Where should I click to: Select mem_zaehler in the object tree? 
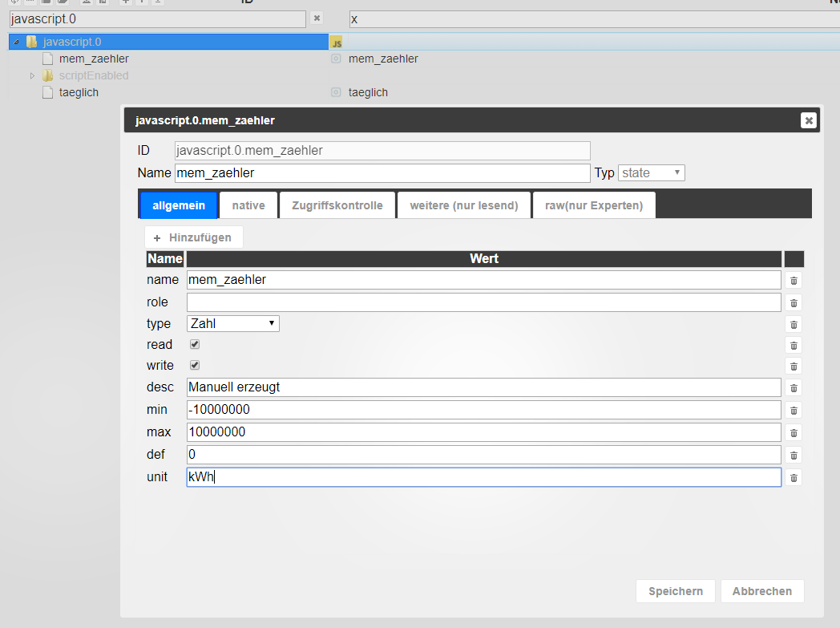(x=94, y=59)
